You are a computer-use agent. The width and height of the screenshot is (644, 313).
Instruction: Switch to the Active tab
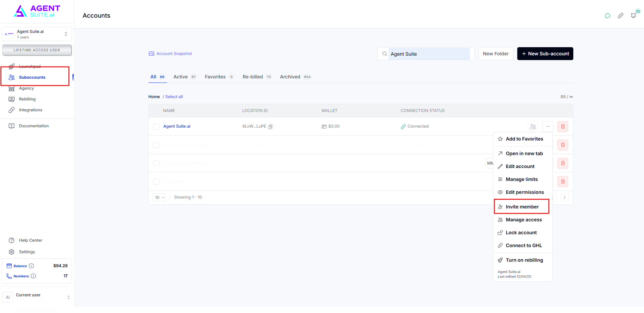tap(185, 77)
